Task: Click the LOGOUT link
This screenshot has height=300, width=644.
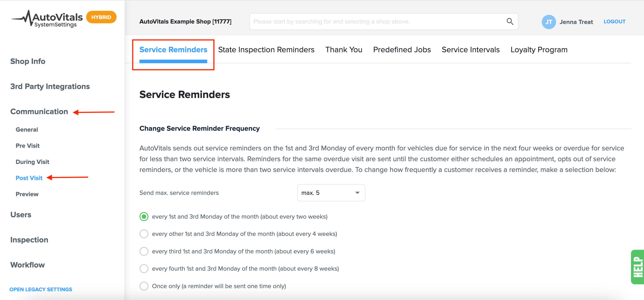Action: (x=614, y=22)
